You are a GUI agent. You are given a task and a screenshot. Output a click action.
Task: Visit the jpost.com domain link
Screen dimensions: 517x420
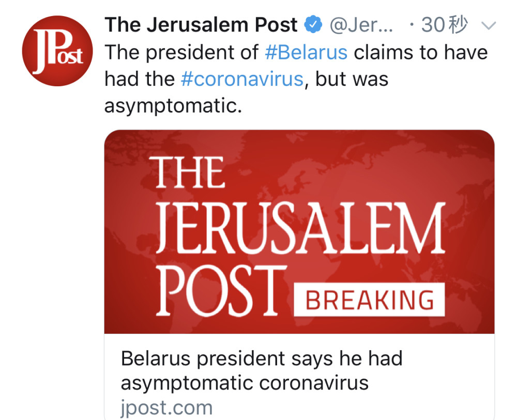tap(166, 408)
